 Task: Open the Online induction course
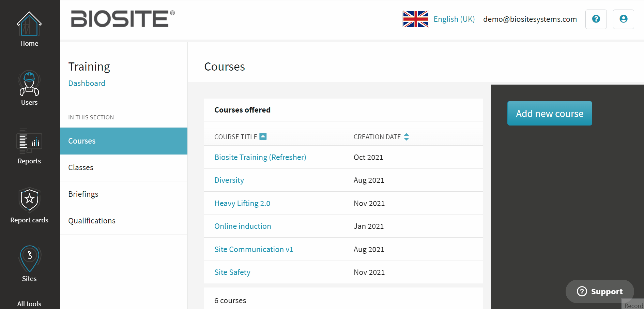click(x=243, y=226)
